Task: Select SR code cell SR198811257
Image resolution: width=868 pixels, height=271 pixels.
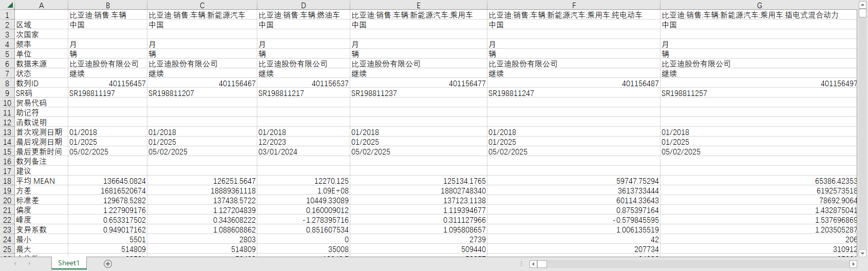Action: pyautogui.click(x=759, y=93)
